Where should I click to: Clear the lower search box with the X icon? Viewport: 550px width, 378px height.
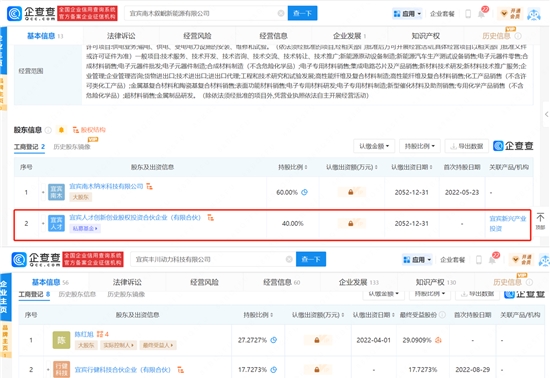click(x=289, y=259)
